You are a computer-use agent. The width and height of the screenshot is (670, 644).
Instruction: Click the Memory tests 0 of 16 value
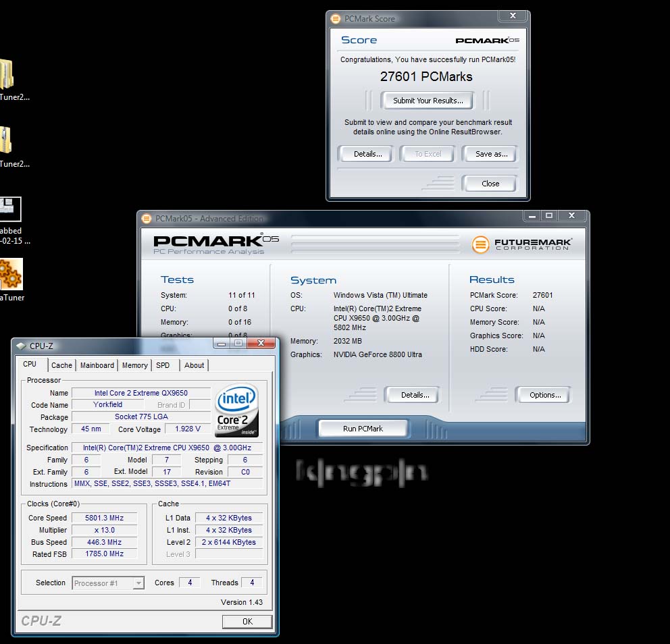point(240,323)
